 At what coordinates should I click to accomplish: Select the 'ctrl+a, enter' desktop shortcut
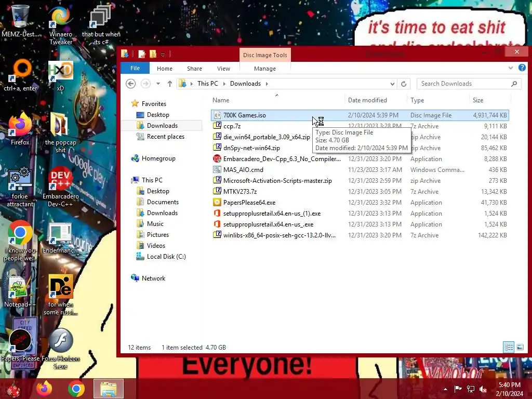click(20, 75)
